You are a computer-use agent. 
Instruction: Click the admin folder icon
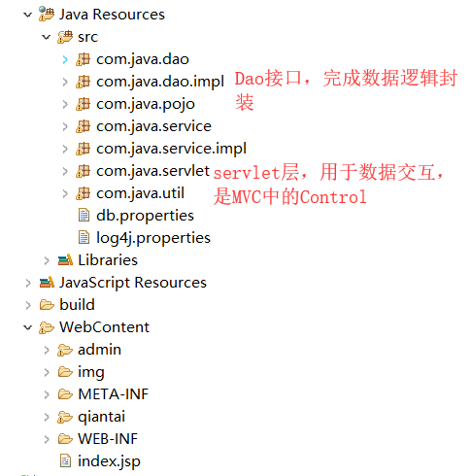pyautogui.click(x=65, y=350)
